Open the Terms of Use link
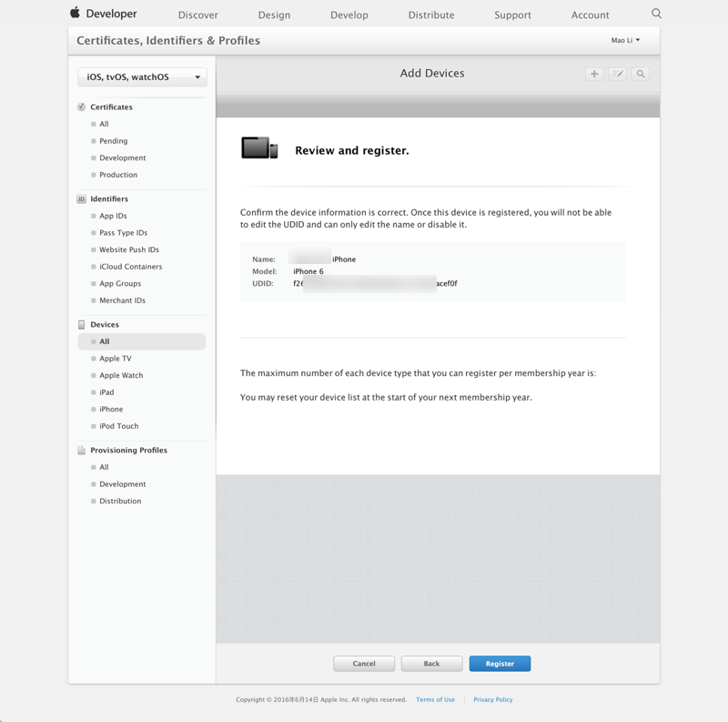This screenshot has height=722, width=728. click(x=436, y=700)
